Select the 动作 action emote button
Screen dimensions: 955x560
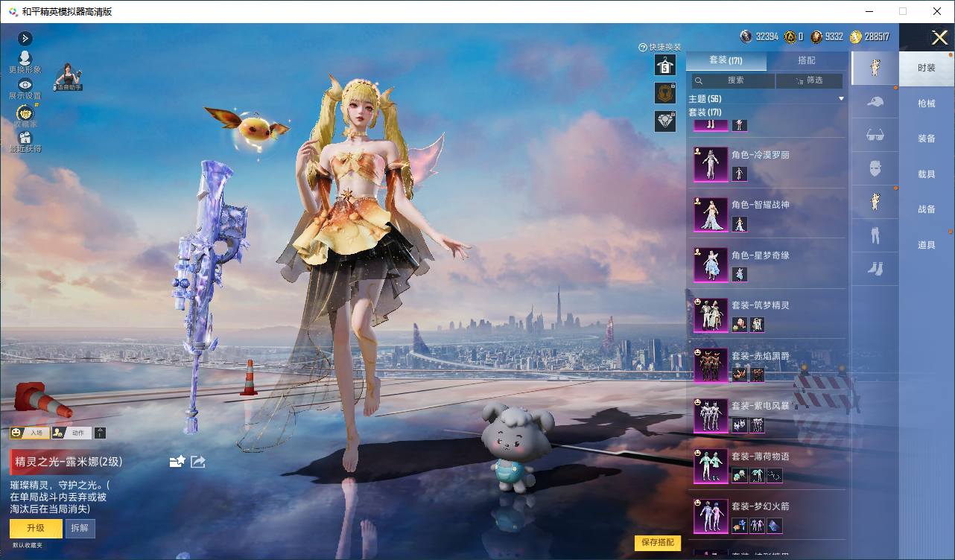click(71, 433)
